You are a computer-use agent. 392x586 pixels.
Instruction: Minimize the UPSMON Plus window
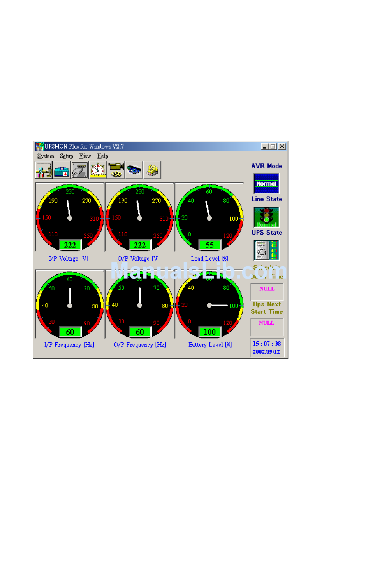pos(264,146)
